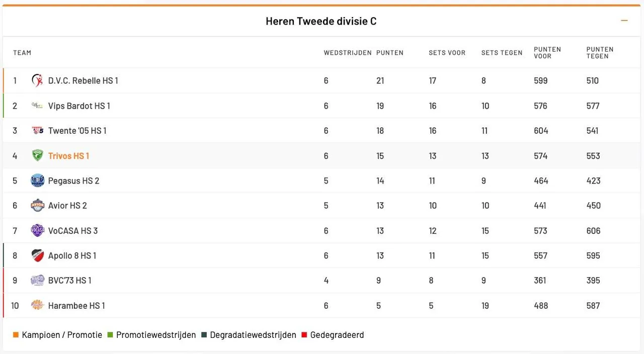
Task: Click the Apollo 8 team crest
Action: pos(37,255)
